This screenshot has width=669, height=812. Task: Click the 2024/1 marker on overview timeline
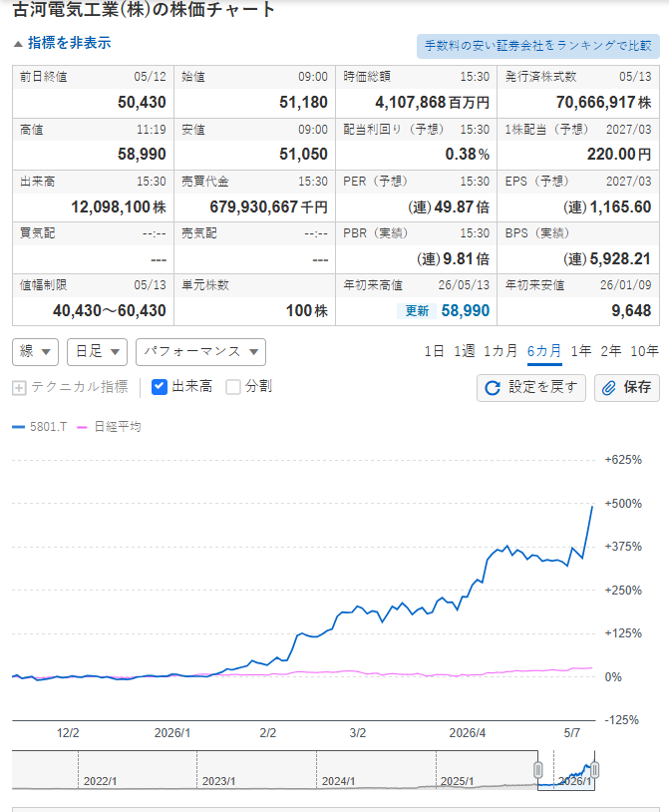[338, 781]
